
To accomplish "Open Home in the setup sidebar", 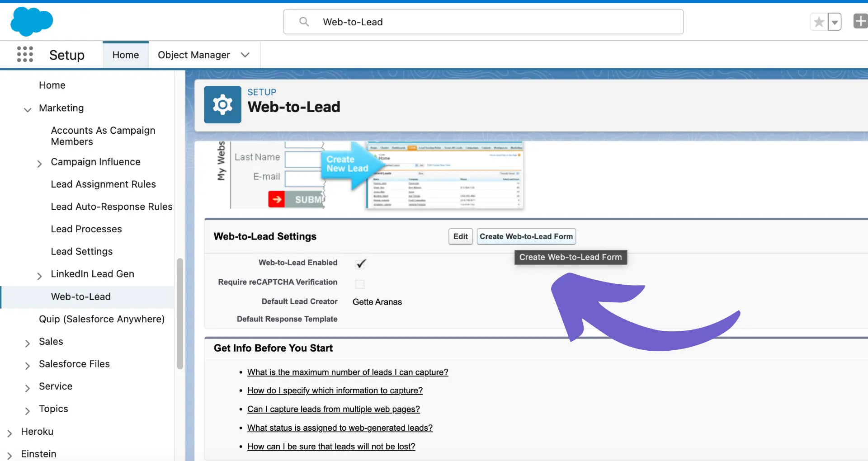I will pyautogui.click(x=52, y=85).
